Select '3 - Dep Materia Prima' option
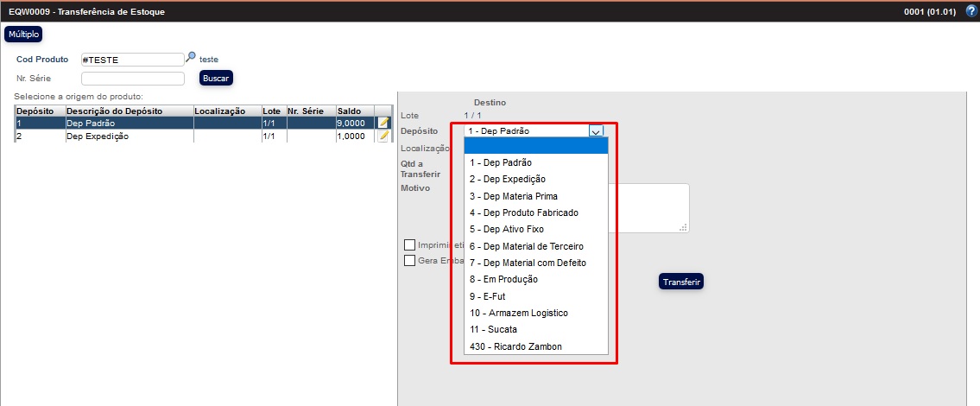Screen dimensions: 980x406 click(513, 196)
